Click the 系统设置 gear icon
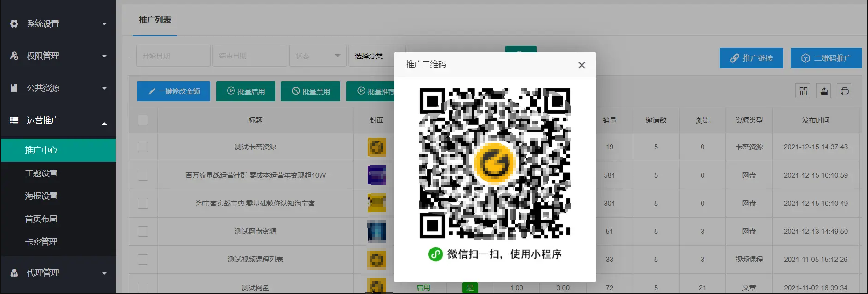This screenshot has width=868, height=294. (14, 23)
